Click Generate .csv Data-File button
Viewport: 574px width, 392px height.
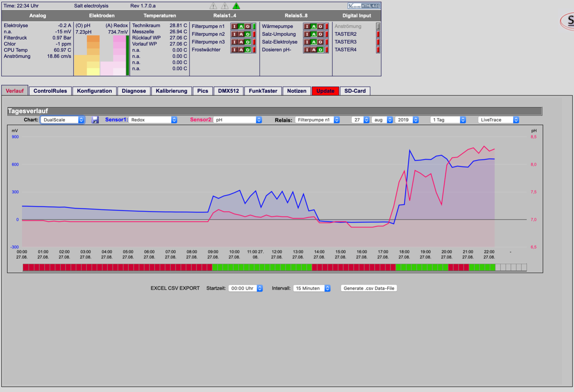pyautogui.click(x=369, y=288)
